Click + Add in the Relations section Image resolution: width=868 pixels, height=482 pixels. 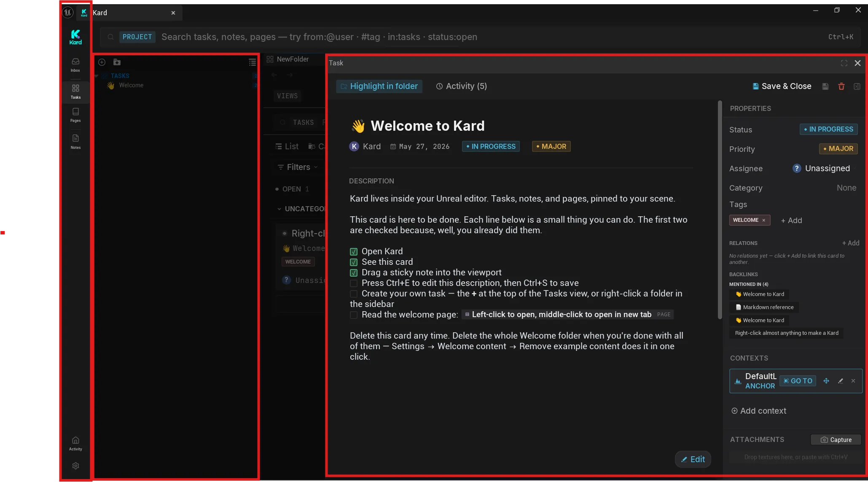[851, 243]
